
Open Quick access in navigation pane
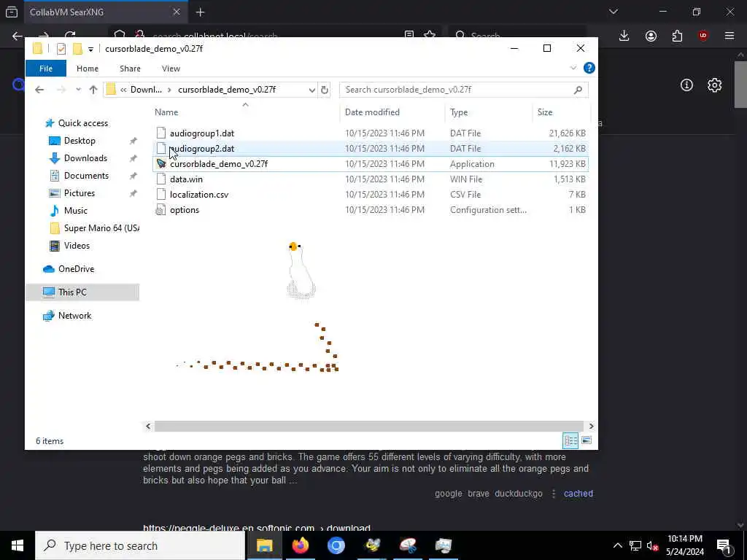coord(83,122)
